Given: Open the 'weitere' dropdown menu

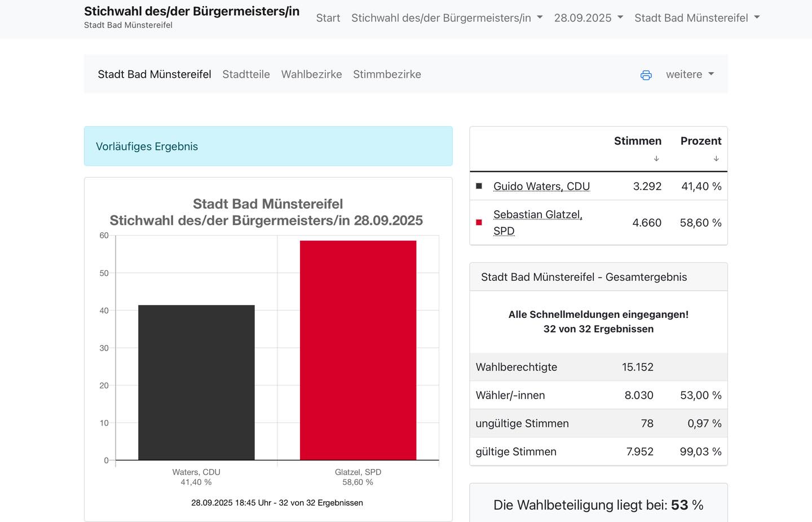Looking at the screenshot, I should pos(689,74).
